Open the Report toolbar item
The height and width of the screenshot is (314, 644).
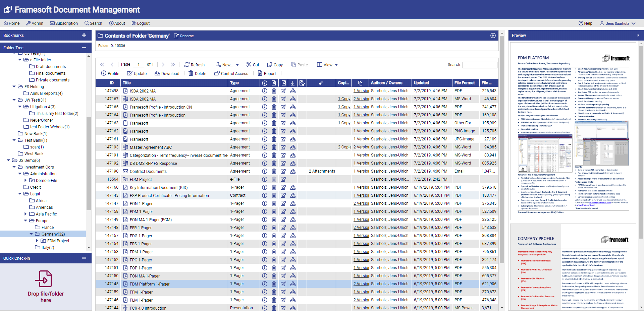coord(267,73)
